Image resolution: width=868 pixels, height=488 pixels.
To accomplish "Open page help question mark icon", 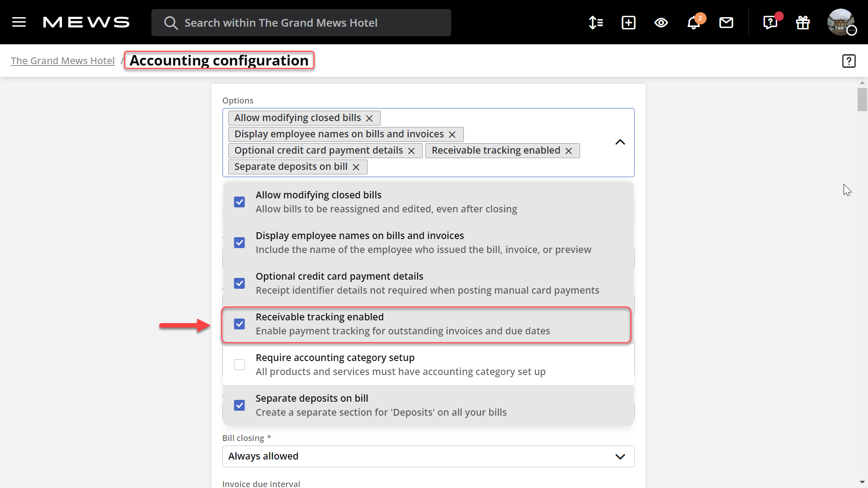I will point(849,61).
